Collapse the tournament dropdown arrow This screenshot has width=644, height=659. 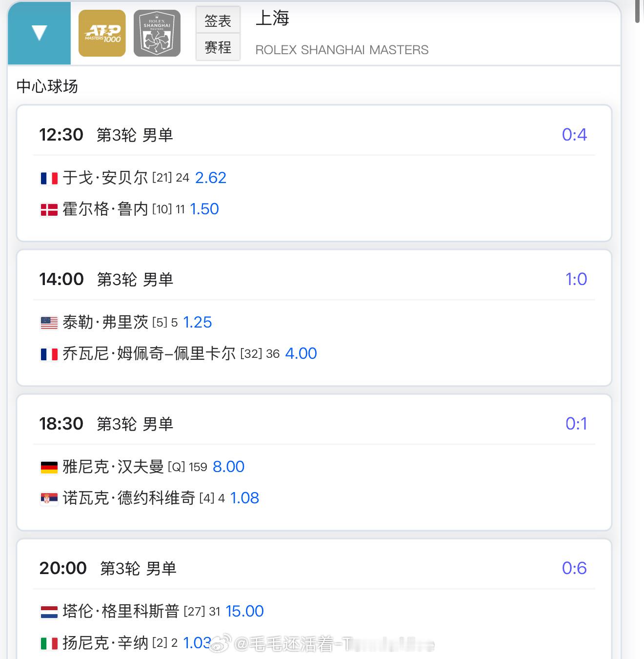(39, 33)
